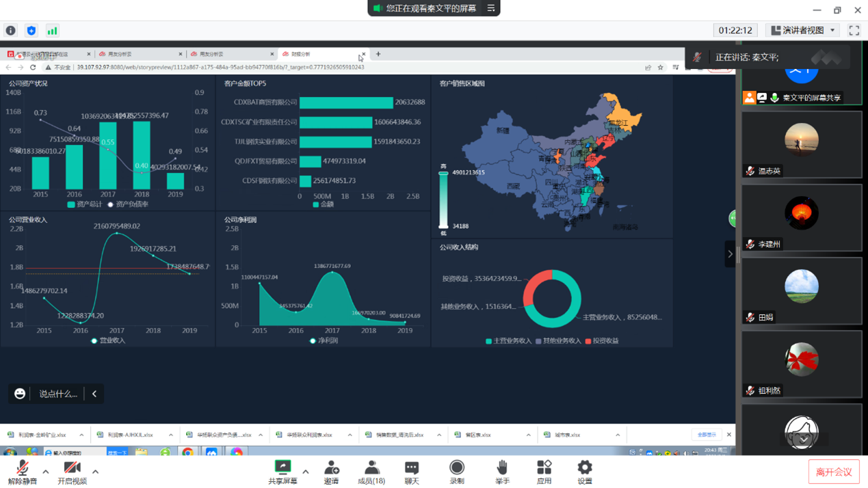Raise hand with 举手 button
Screen dimensions: 868x488
click(x=502, y=472)
